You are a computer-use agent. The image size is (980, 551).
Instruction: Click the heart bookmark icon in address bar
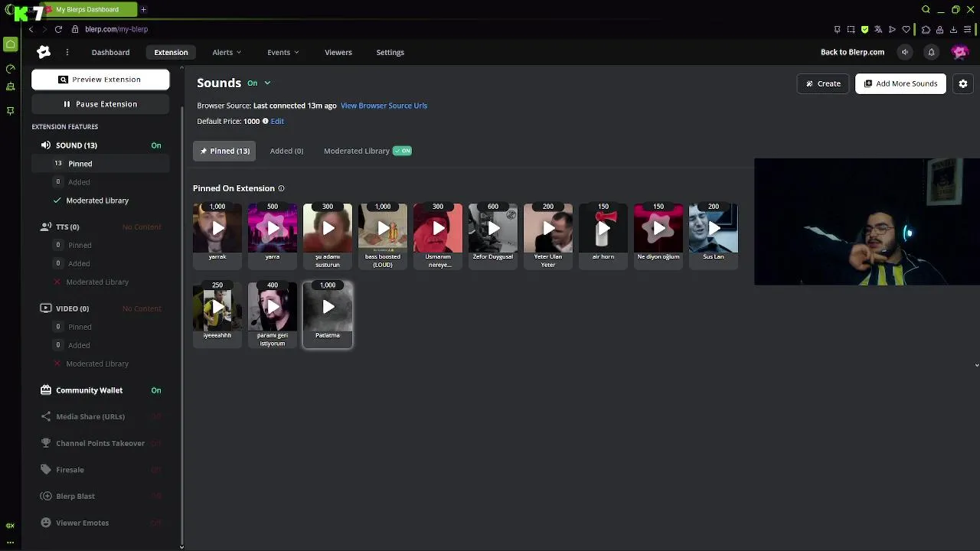pyautogui.click(x=906, y=29)
